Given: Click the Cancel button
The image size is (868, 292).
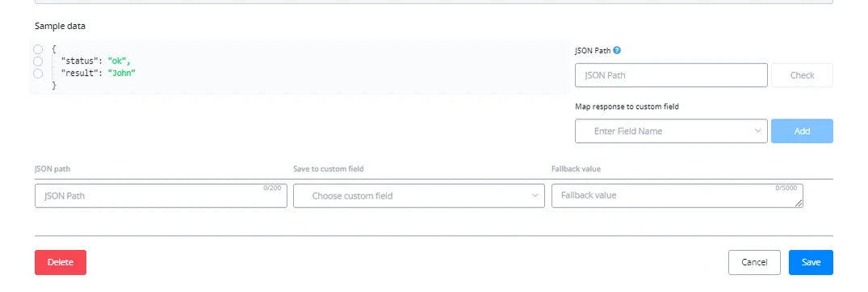Looking at the screenshot, I should coord(754,262).
